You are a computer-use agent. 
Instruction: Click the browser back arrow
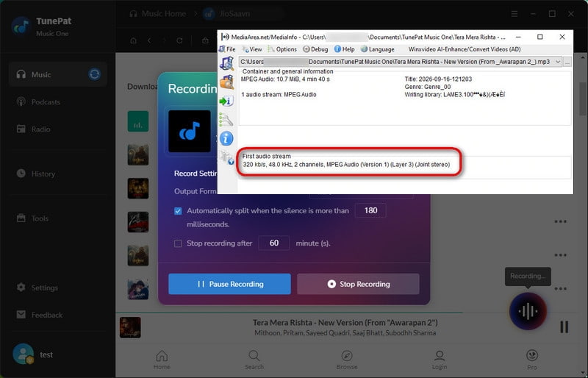(149, 40)
